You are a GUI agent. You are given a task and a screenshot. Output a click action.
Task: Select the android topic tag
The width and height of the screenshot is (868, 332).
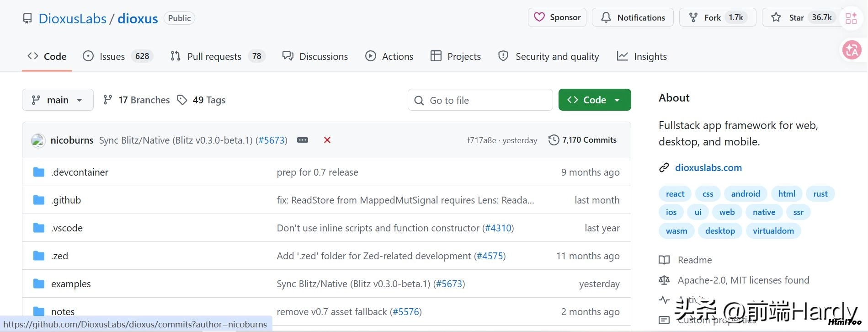click(x=746, y=194)
